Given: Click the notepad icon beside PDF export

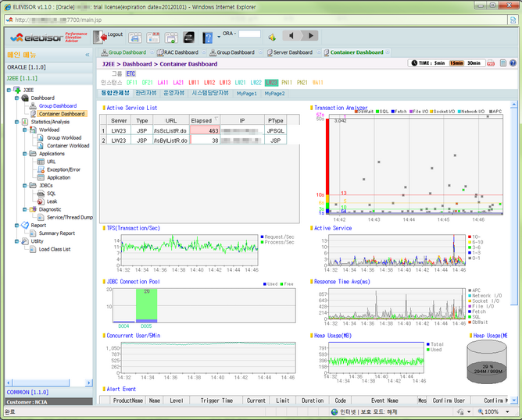Looking at the screenshot, I should (503, 63).
